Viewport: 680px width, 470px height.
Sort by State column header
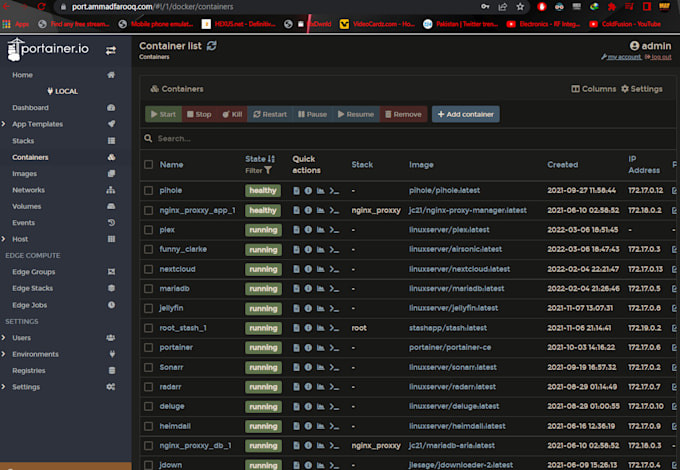260,159
